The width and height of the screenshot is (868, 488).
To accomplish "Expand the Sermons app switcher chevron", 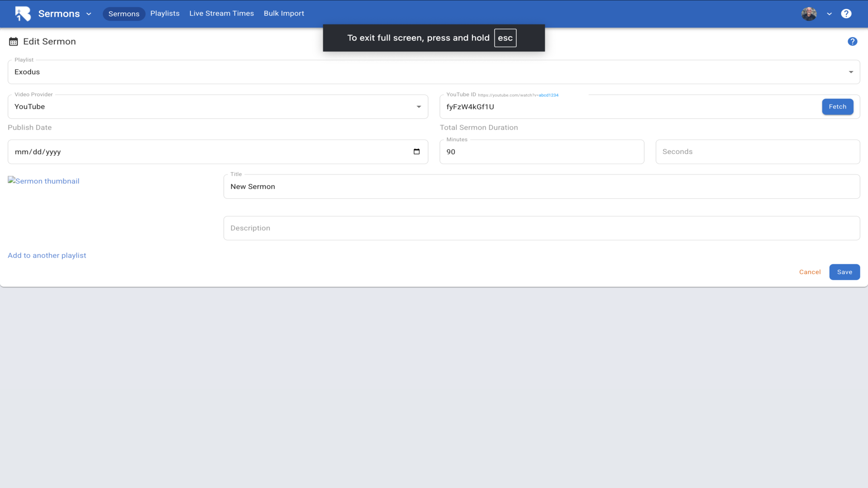I will coord(89,14).
